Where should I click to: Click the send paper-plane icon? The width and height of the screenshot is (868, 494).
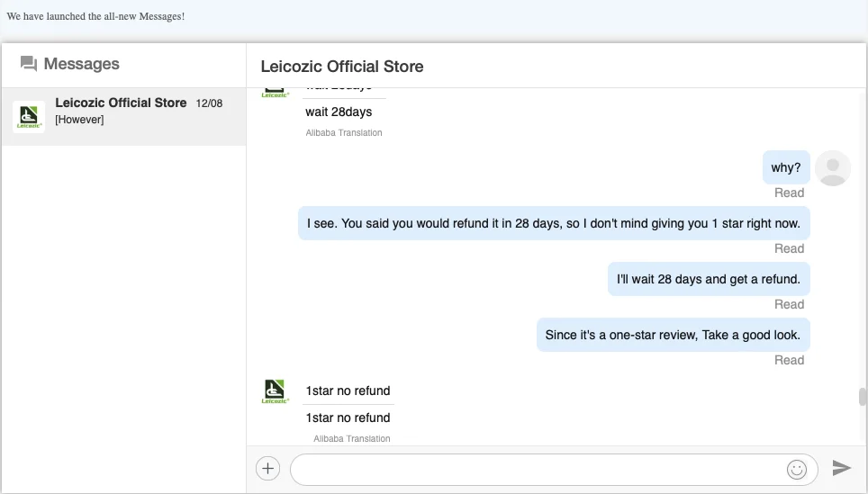(x=841, y=468)
